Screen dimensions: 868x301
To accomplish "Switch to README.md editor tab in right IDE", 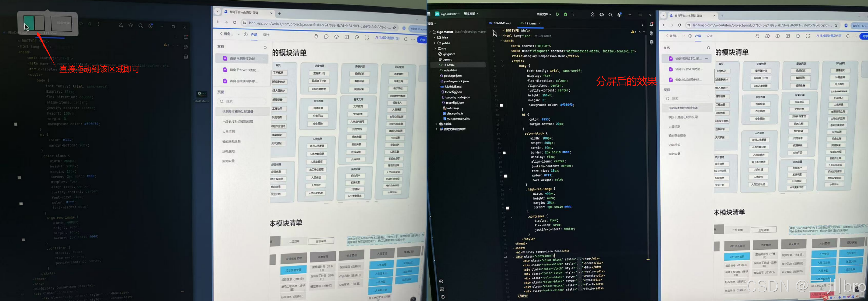I will pos(499,23).
